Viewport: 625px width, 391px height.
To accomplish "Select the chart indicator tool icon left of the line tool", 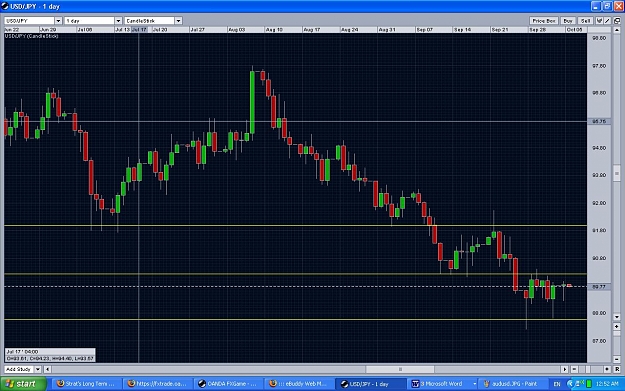I will coord(599,21).
